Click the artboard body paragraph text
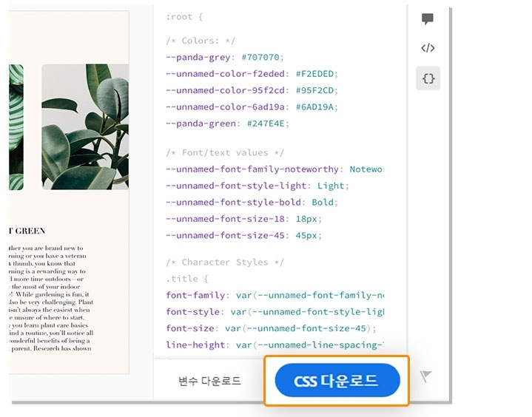This screenshot has height=417, width=532. 51,299
